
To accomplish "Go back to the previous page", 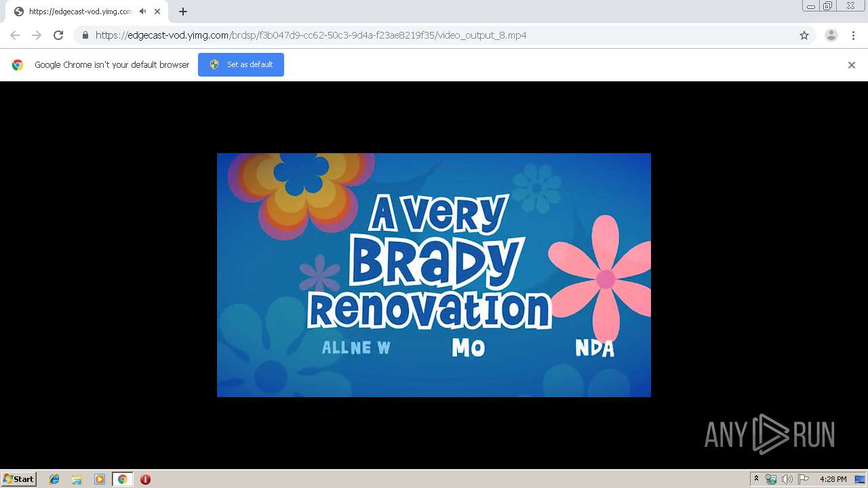I will click(15, 35).
